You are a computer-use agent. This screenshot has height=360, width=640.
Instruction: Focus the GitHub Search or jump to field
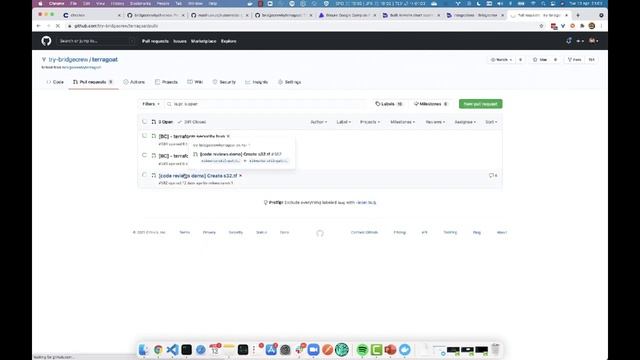(x=96, y=41)
